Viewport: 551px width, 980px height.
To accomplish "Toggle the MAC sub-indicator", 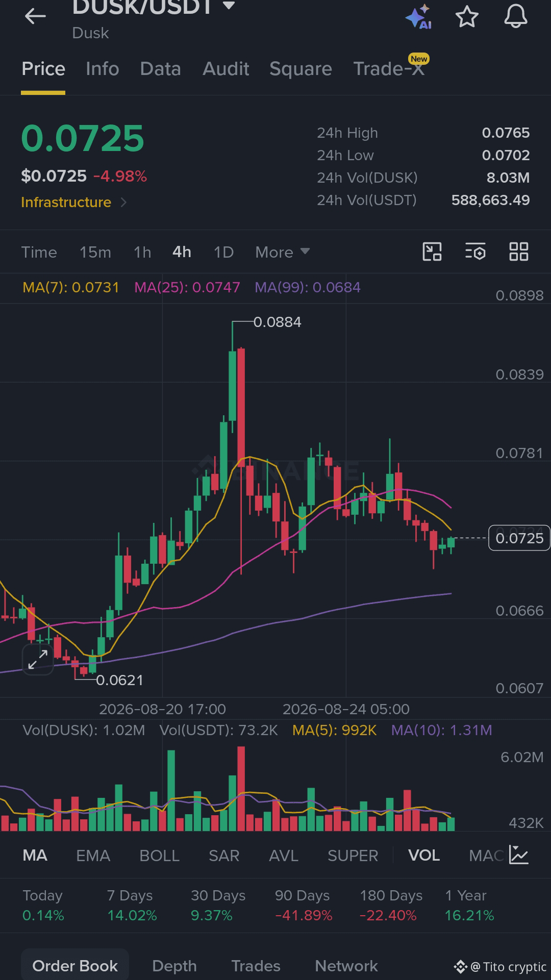I will click(486, 856).
